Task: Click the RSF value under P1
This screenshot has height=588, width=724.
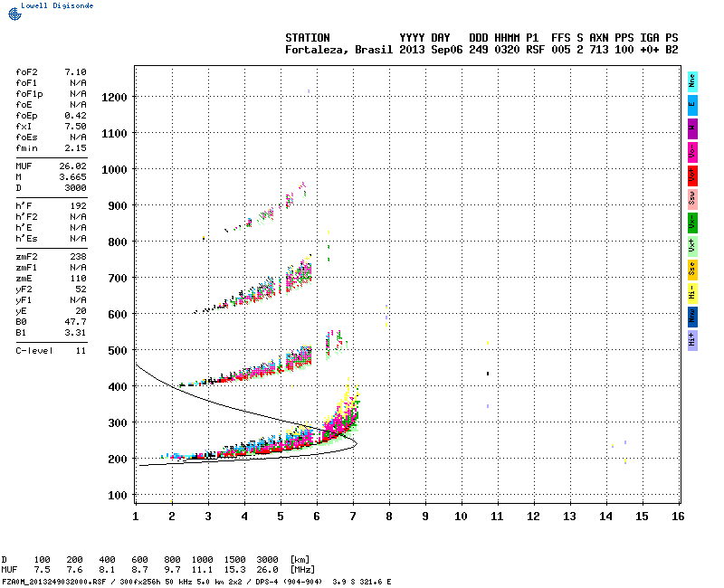Action: [535, 50]
